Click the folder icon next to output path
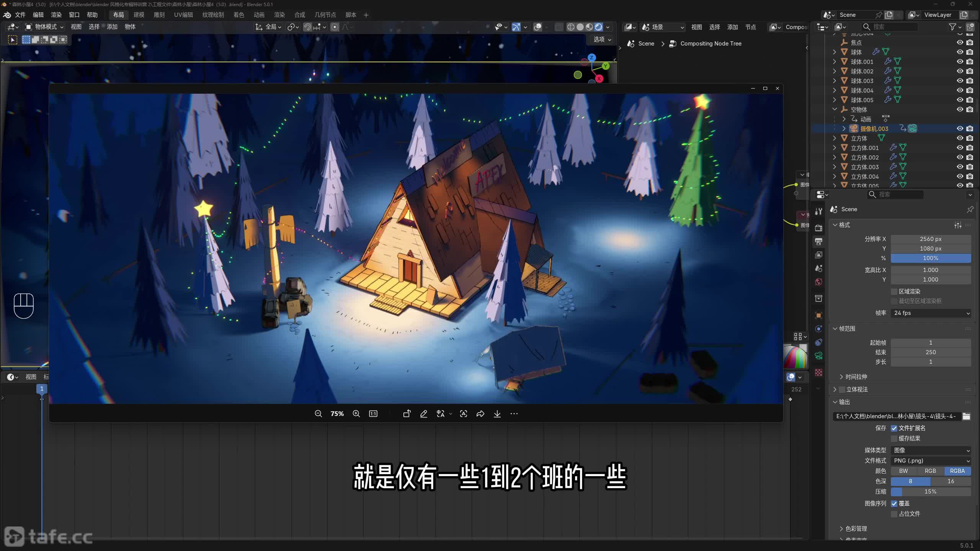 click(x=966, y=416)
